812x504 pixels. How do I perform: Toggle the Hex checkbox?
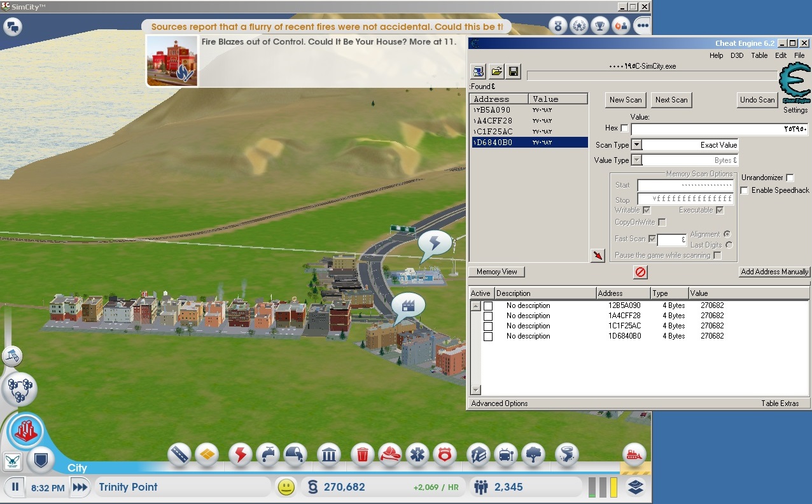pyautogui.click(x=624, y=129)
